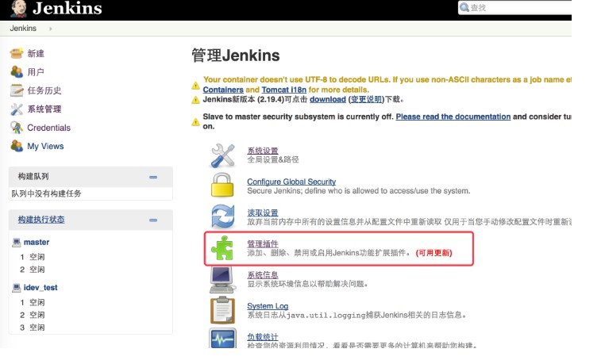Viewport: 605px width, 364px height.
Task: Click the download link for new version
Action: coord(328,99)
